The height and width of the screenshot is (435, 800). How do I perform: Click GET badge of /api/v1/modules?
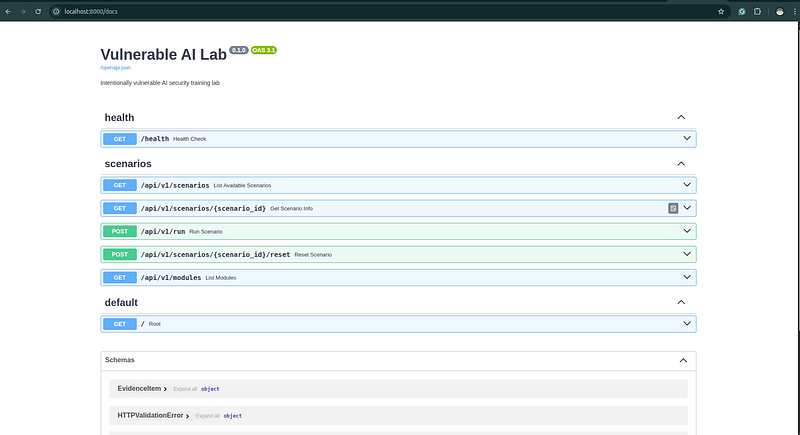pyautogui.click(x=119, y=277)
